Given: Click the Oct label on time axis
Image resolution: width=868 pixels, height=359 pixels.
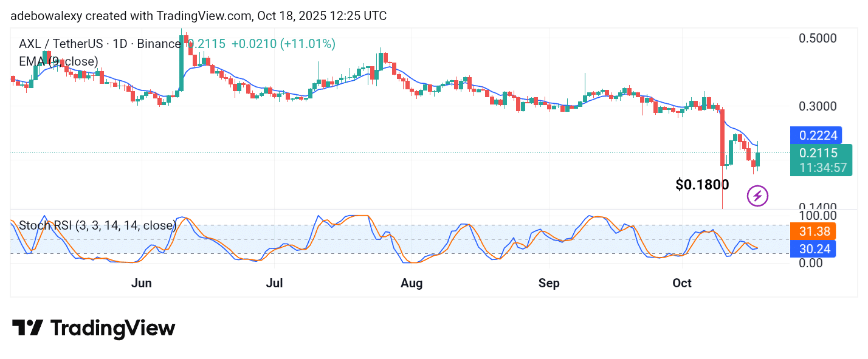Looking at the screenshot, I should [683, 283].
